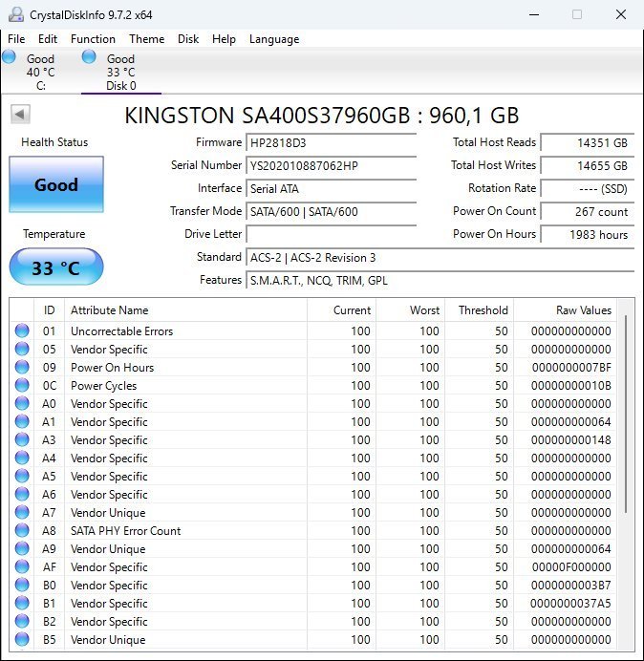644x661 pixels.
Task: Expand the Disk menu
Action: (188, 39)
